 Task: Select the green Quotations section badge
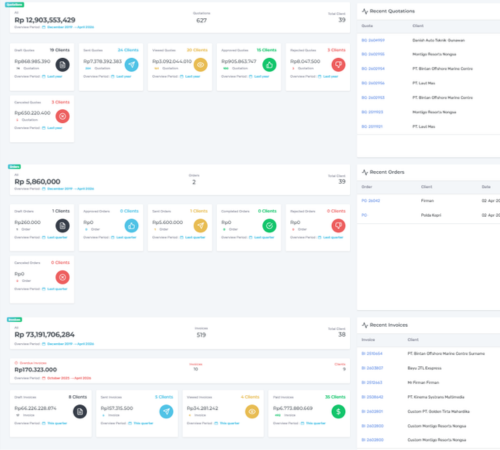coord(15,5)
